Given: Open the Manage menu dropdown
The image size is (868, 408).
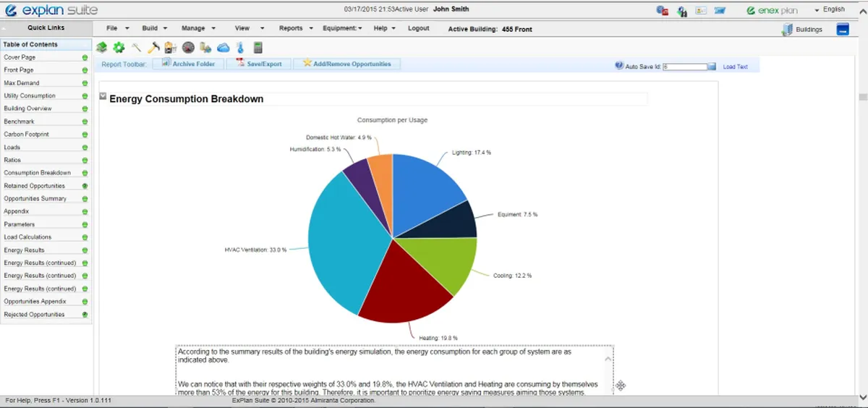Looking at the screenshot, I should tap(198, 28).
